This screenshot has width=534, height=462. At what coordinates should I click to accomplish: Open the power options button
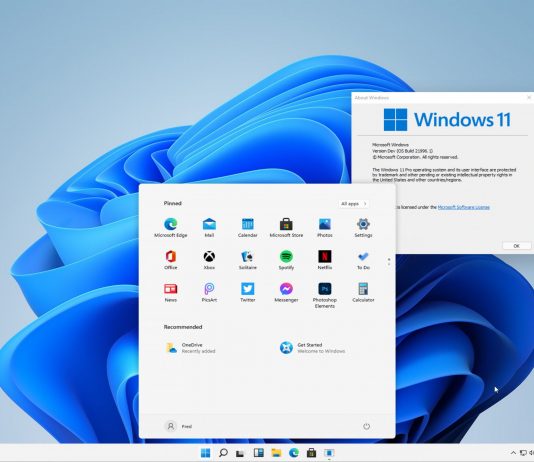(366, 426)
